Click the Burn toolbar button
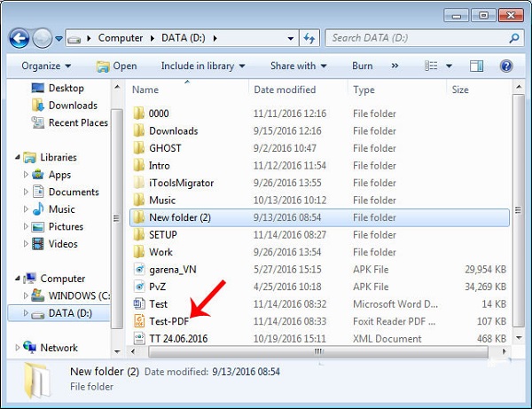Screen dimensions: 532x409 pos(363,66)
